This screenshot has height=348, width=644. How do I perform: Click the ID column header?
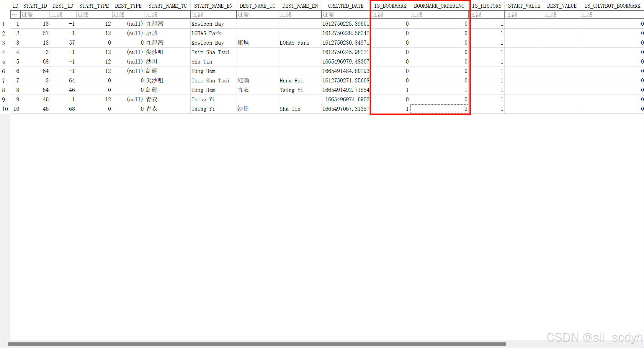tap(15, 6)
